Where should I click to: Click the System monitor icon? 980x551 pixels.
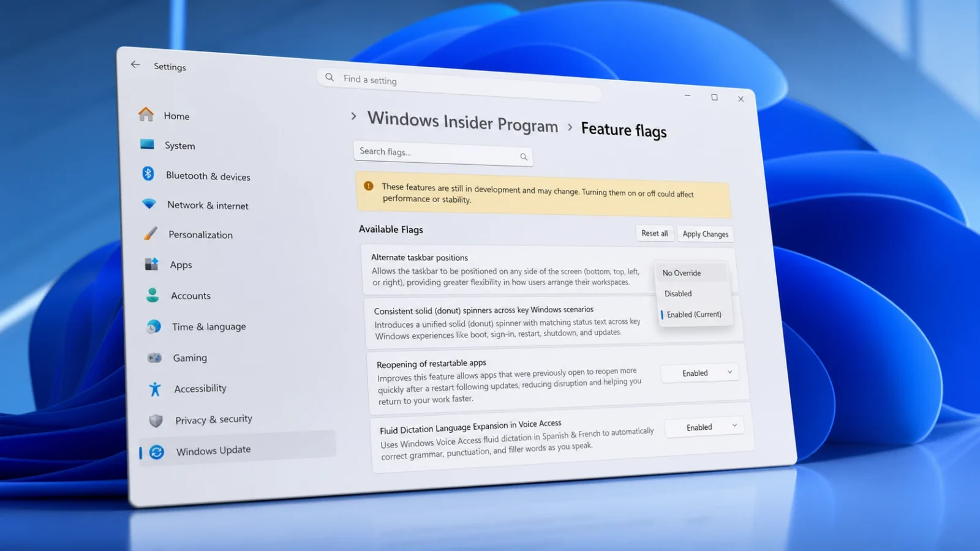point(147,144)
